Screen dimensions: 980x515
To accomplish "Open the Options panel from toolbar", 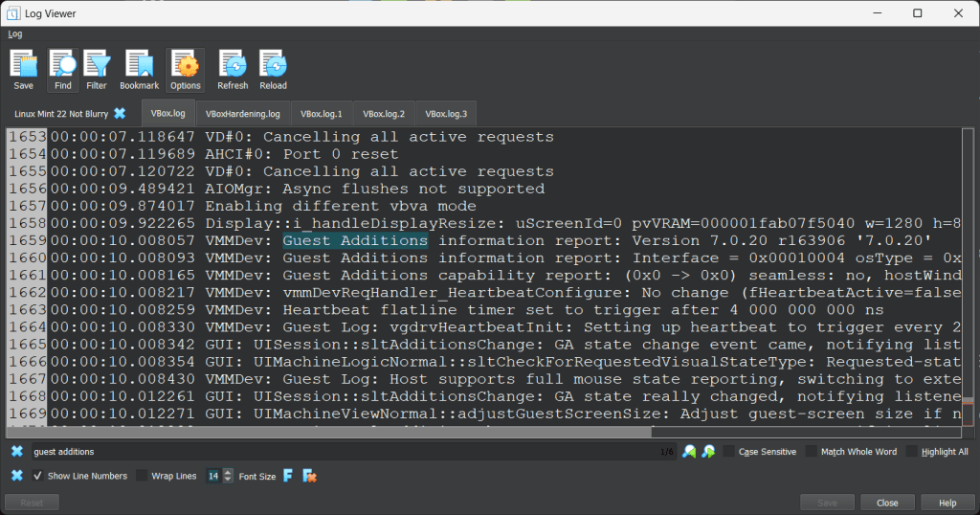I will point(186,71).
